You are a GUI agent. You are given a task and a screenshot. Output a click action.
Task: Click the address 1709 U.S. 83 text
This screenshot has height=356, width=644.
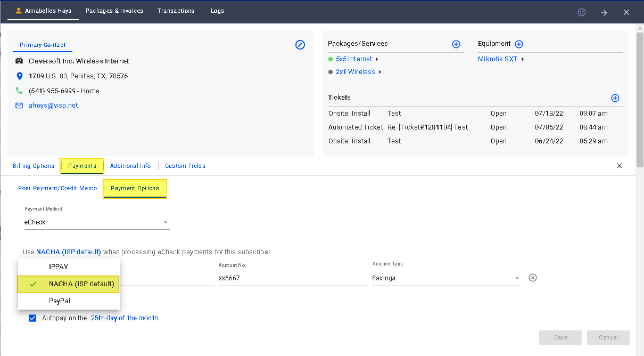pos(78,76)
